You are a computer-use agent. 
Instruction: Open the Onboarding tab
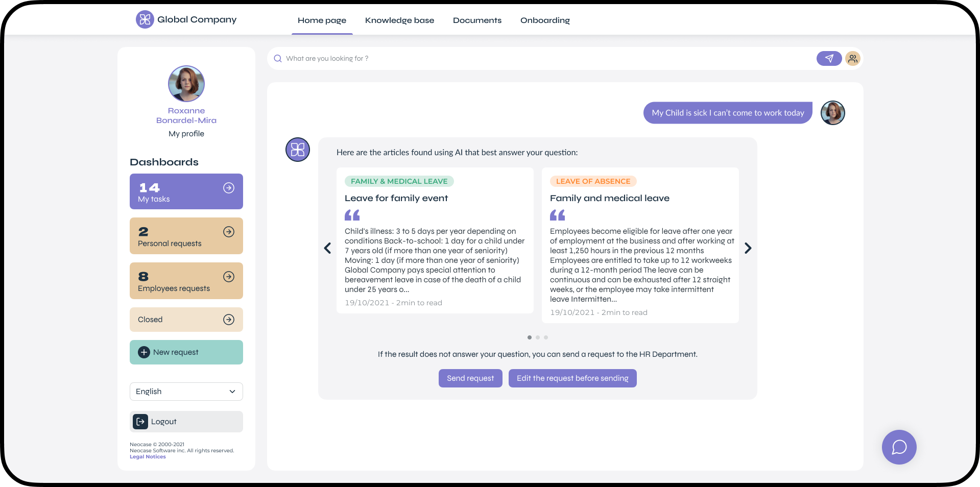point(545,20)
